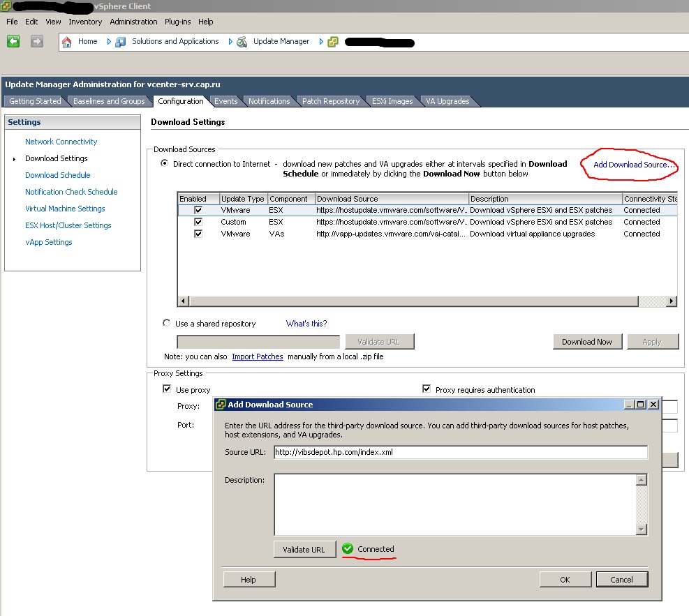689x616 pixels.
Task: Click the breadcrumb chevron after Home
Action: click(x=109, y=41)
